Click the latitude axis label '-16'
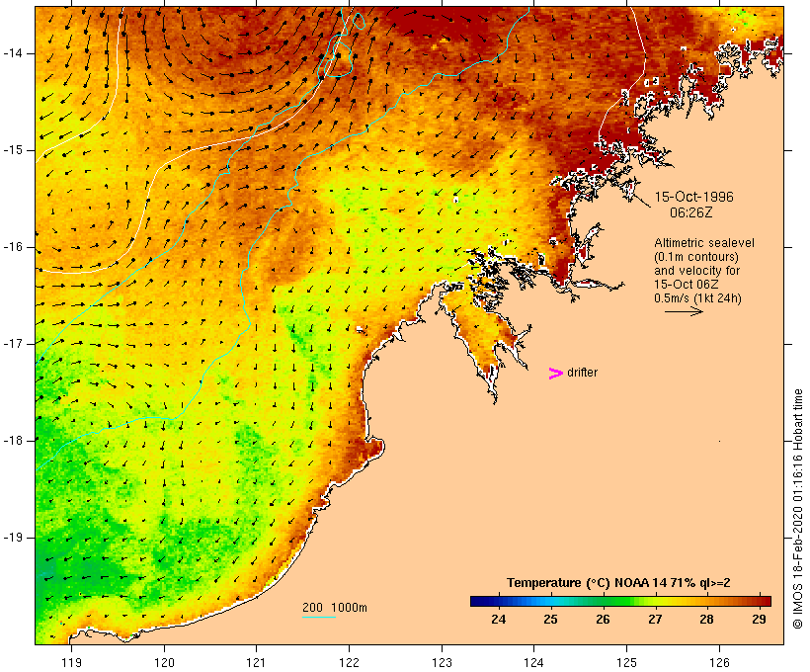Viewport: 810px width, 672px height. coord(13,247)
